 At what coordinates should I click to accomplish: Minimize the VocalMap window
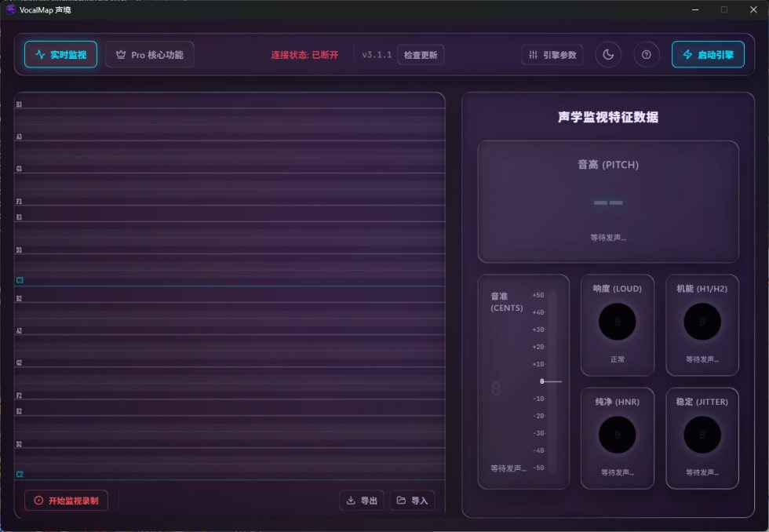tap(695, 9)
